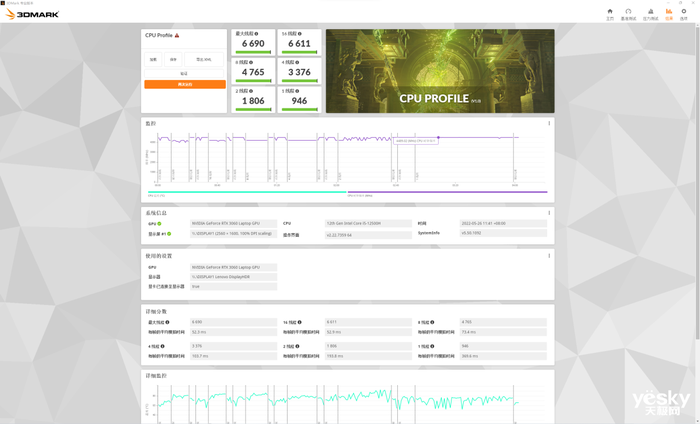Click info icon on 2 threads 1 806 card
Screen dimensions: 700x424
pyautogui.click(x=251, y=91)
